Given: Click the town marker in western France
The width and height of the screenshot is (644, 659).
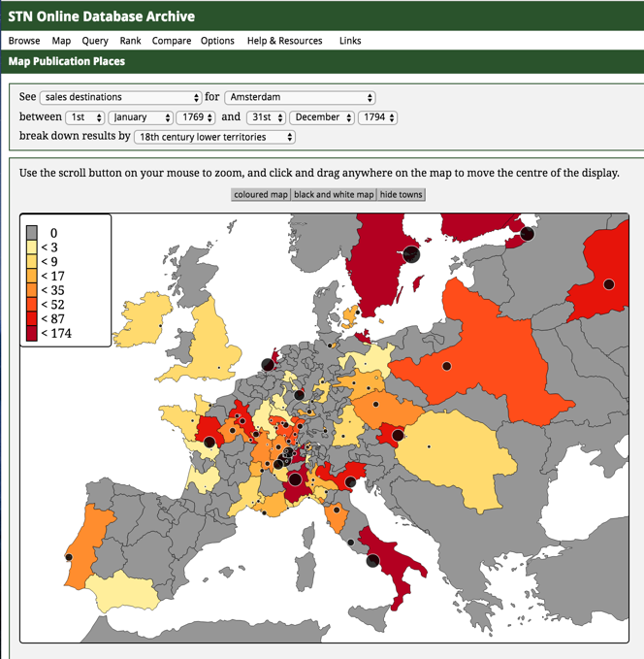Looking at the screenshot, I should (209, 443).
